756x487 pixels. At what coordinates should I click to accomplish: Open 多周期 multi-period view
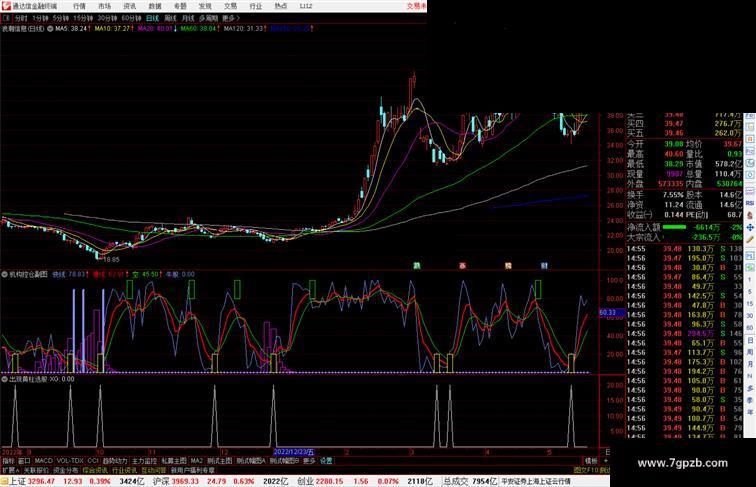208,18
